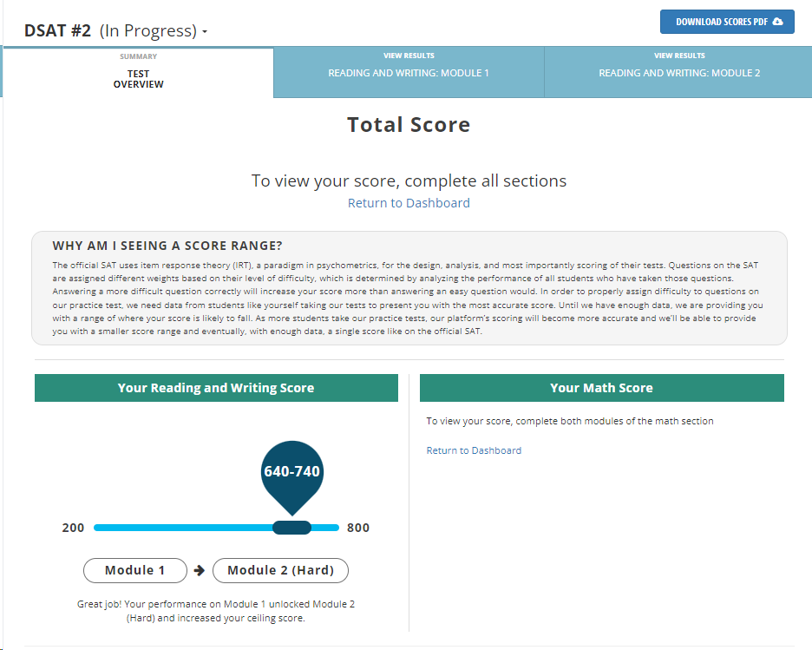Click the cloud download icon

click(777, 22)
